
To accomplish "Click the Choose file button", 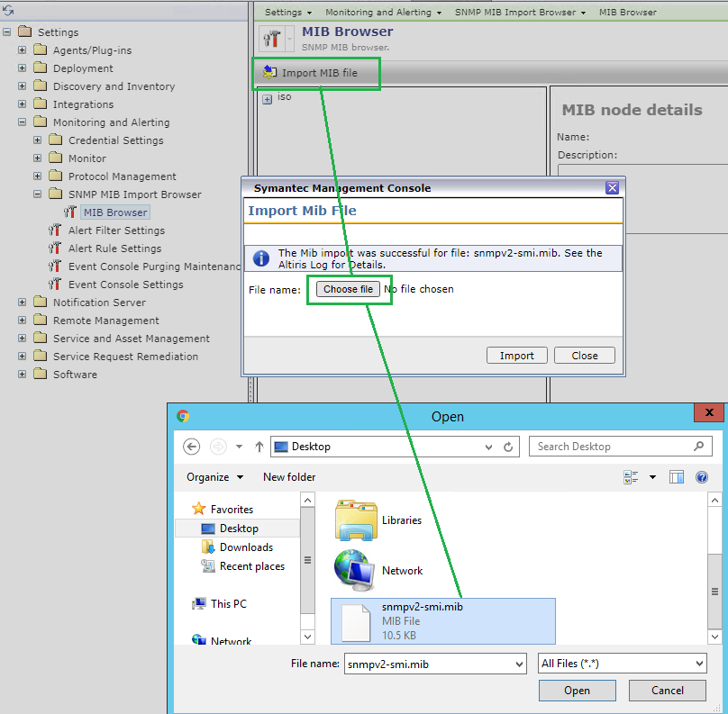I will coord(348,289).
